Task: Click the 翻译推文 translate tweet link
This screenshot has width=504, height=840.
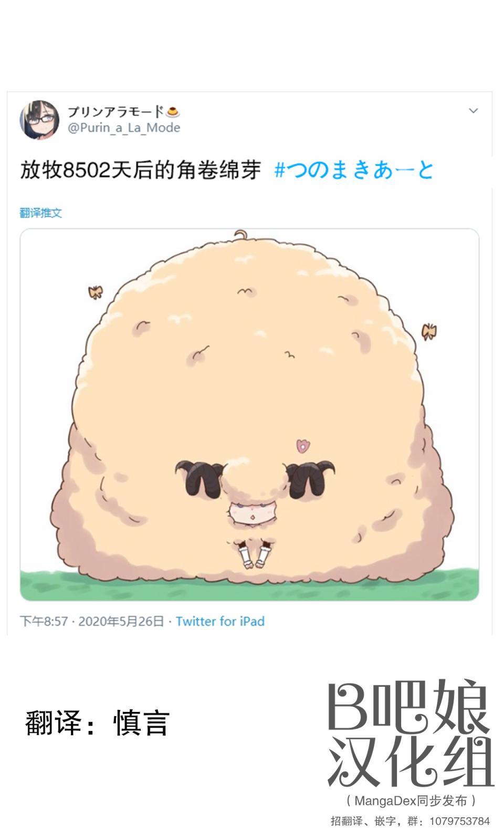Action: pos(40,213)
